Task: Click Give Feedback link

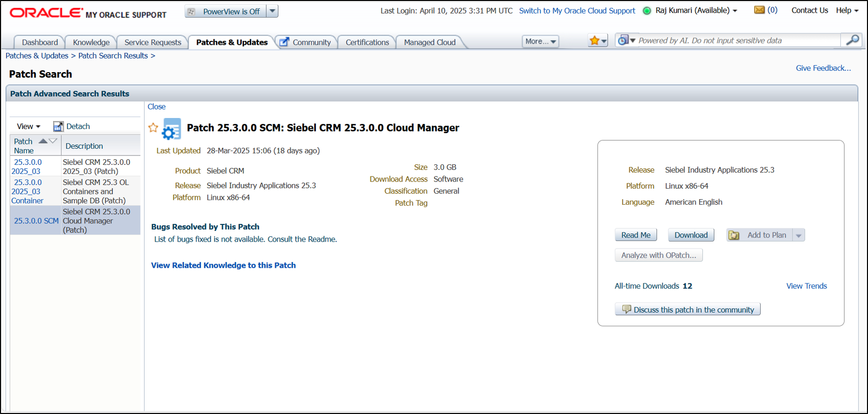Action: coord(823,68)
